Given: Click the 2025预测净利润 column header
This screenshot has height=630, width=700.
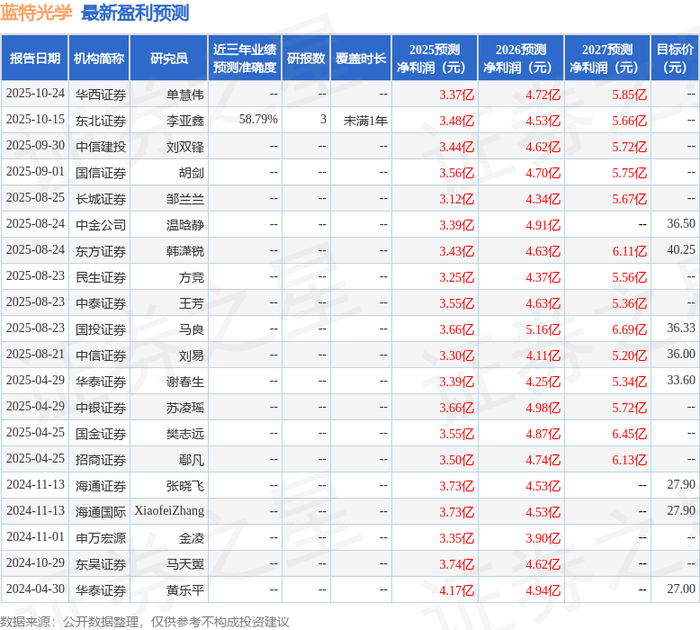Looking at the screenshot, I should (x=434, y=58).
